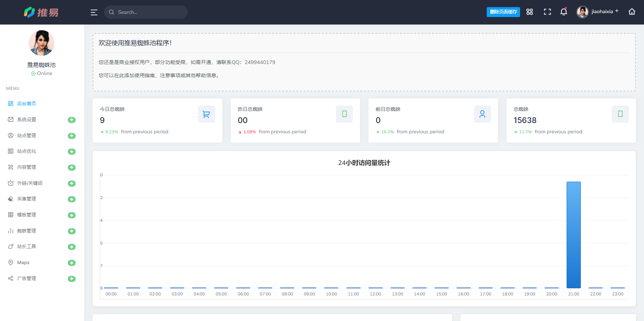The height and width of the screenshot is (321, 644).
Task: Open the jiaohaixia user dropdown
Action: (598, 12)
